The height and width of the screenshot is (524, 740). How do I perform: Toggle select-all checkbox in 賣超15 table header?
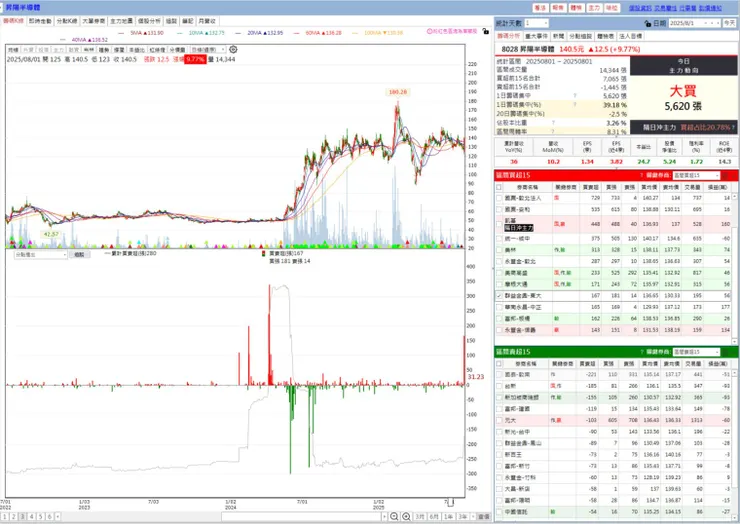[x=499, y=363]
